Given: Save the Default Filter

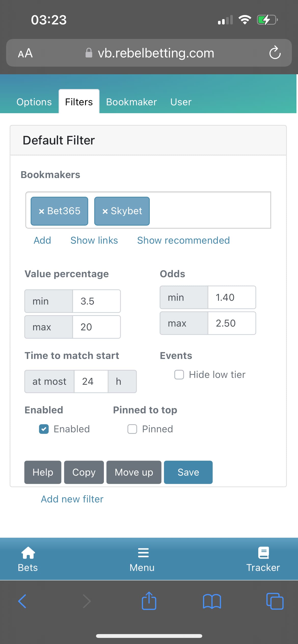Looking at the screenshot, I should coord(188,472).
